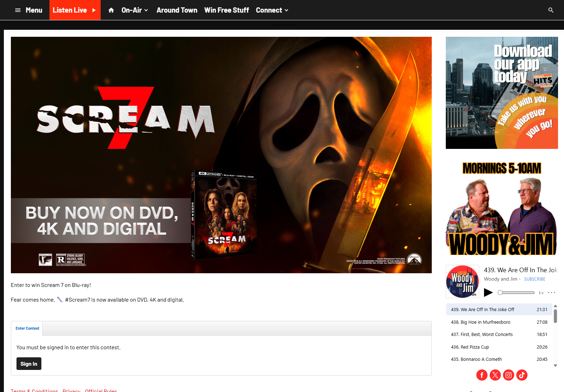Click the Sign In button

[x=29, y=364]
